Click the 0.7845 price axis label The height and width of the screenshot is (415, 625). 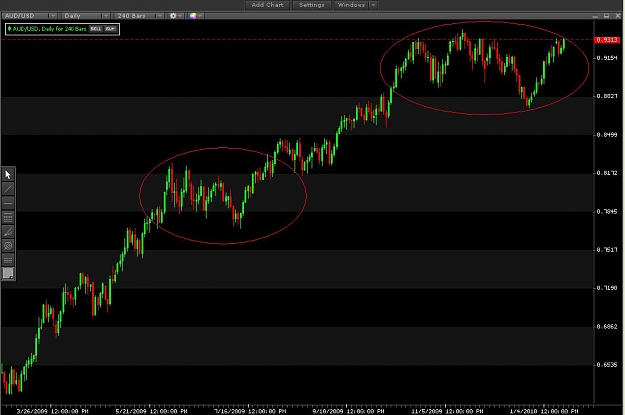point(607,211)
